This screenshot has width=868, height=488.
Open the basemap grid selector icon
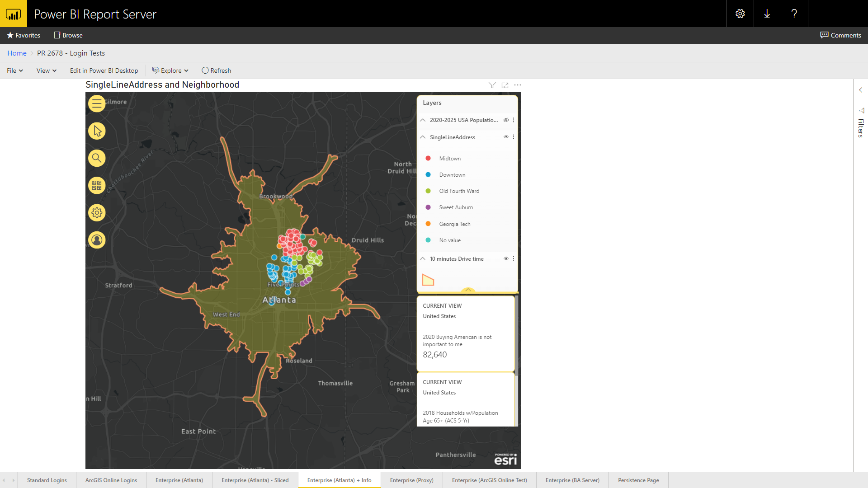click(96, 185)
